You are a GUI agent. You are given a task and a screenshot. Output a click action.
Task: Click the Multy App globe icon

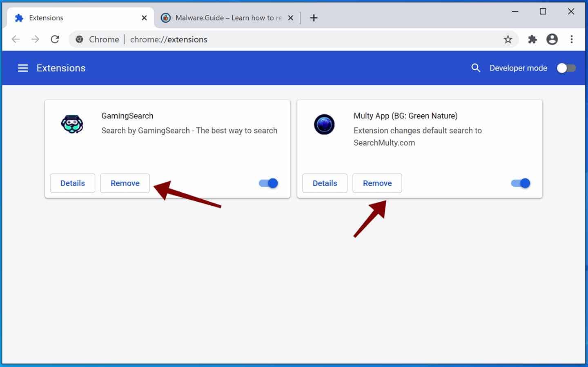(324, 125)
